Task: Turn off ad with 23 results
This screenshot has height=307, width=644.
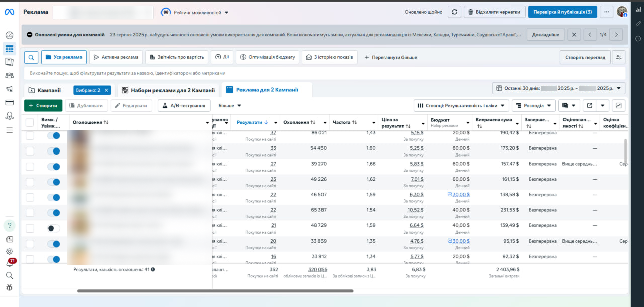Action: 53,182
